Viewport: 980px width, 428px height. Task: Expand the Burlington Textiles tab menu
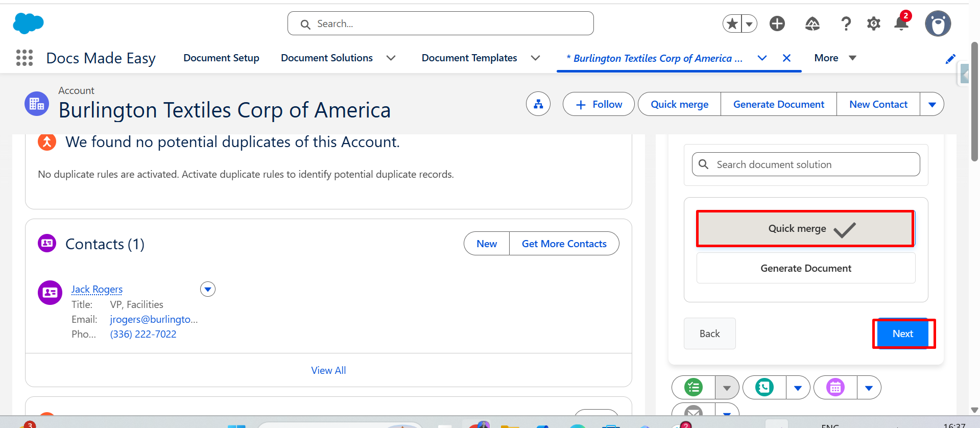(x=762, y=58)
